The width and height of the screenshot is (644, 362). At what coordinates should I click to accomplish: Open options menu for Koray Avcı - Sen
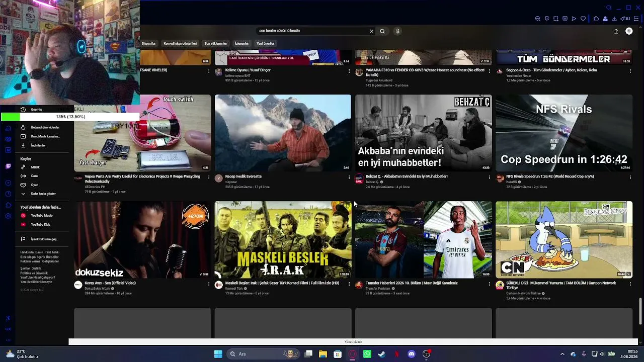(x=209, y=284)
